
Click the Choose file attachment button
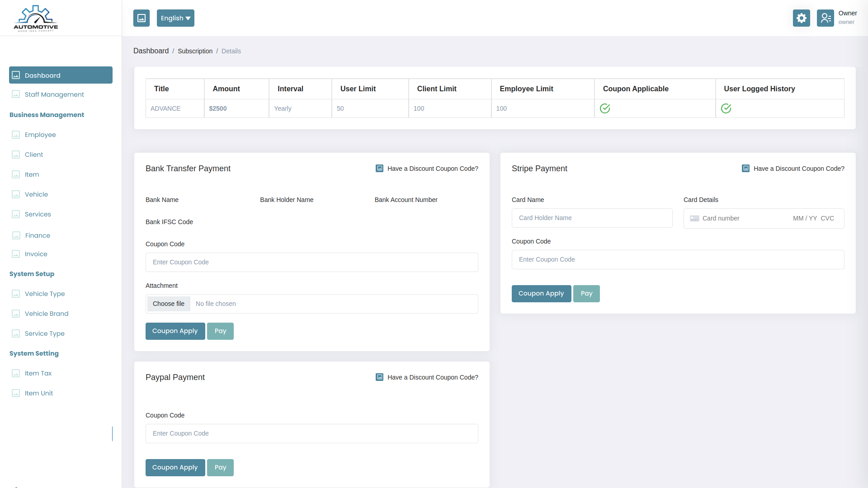coord(169,304)
